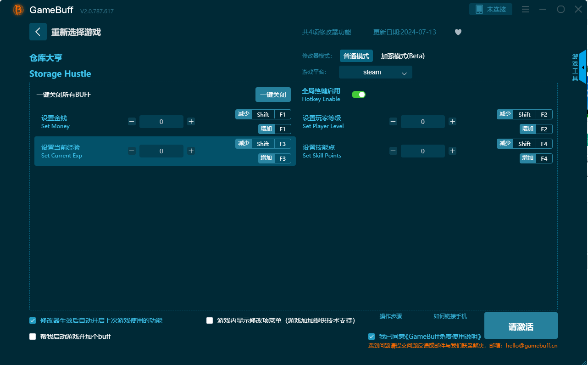Click the one-key close all button
The width and height of the screenshot is (588, 365).
click(x=273, y=95)
